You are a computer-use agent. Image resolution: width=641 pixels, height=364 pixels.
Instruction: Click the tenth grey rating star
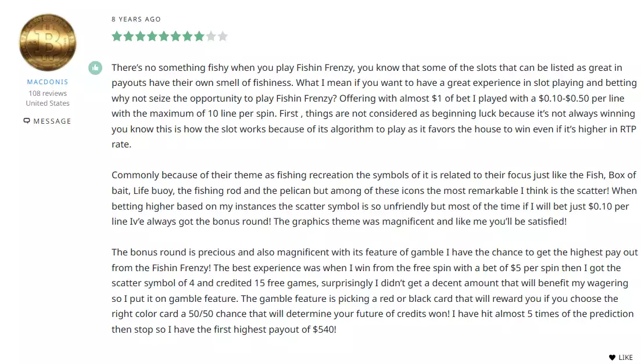(x=223, y=37)
